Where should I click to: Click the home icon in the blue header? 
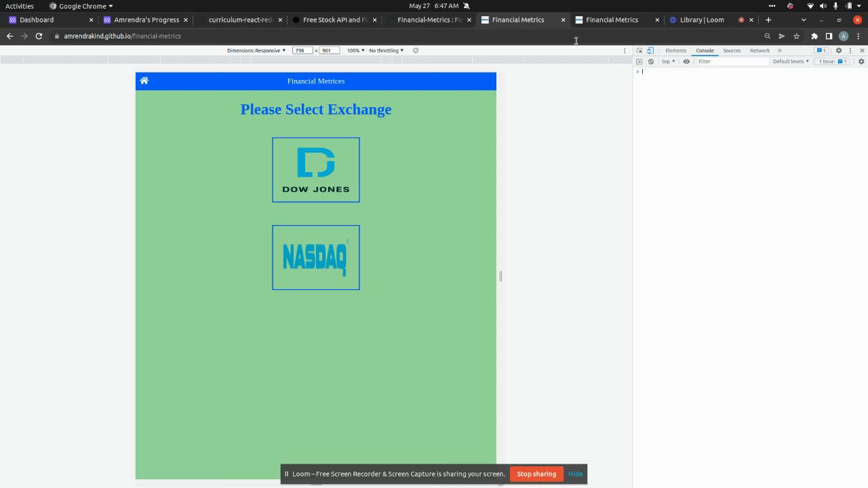click(144, 81)
